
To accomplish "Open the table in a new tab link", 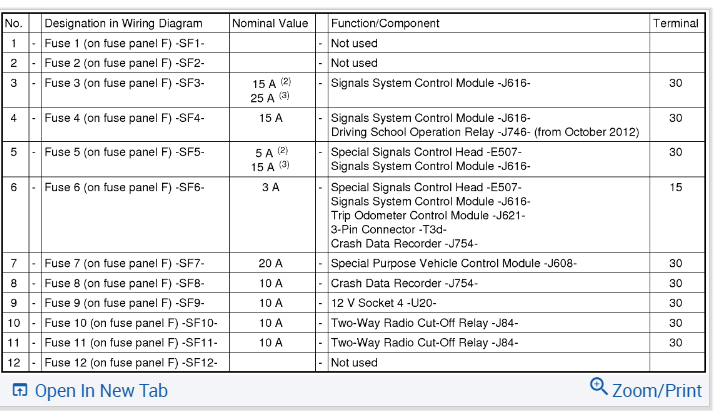I will (x=101, y=391).
